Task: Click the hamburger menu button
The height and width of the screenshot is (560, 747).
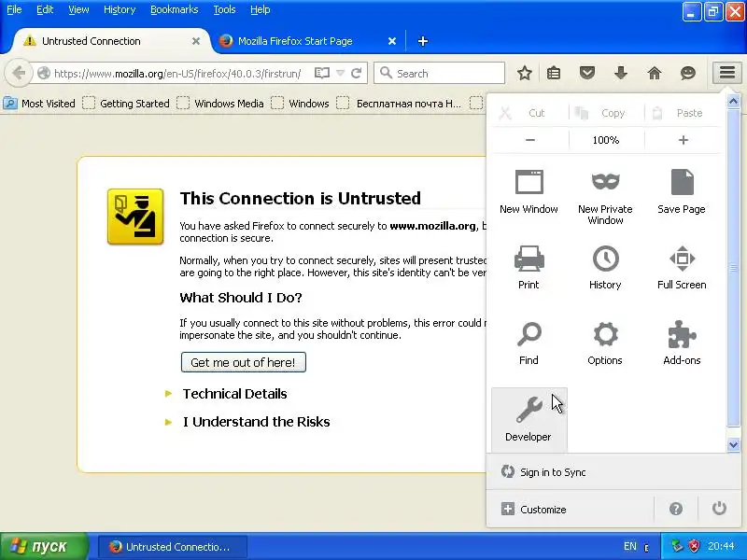Action: click(727, 73)
